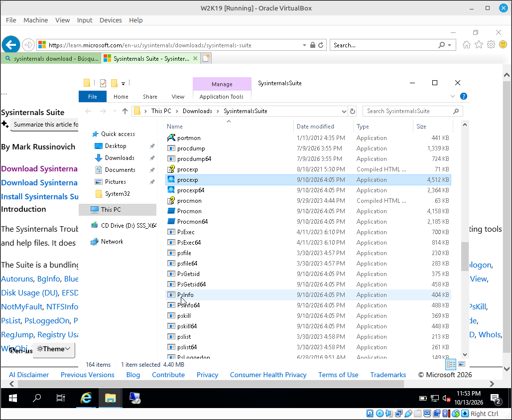Click the Autoruns link on page

17,279
